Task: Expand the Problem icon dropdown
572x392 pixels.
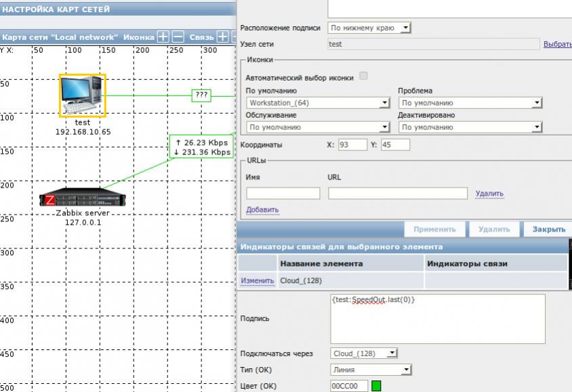Action: 470,103
